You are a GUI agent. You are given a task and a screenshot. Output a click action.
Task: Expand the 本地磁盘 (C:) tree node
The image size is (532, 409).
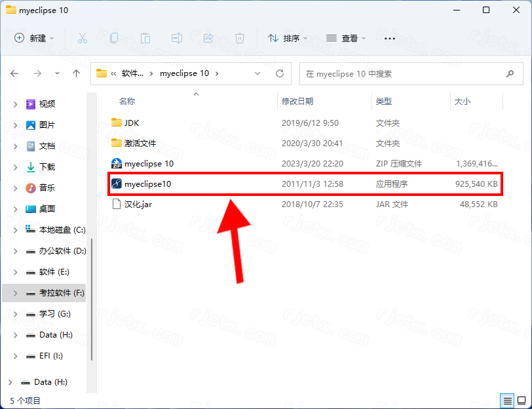16,230
